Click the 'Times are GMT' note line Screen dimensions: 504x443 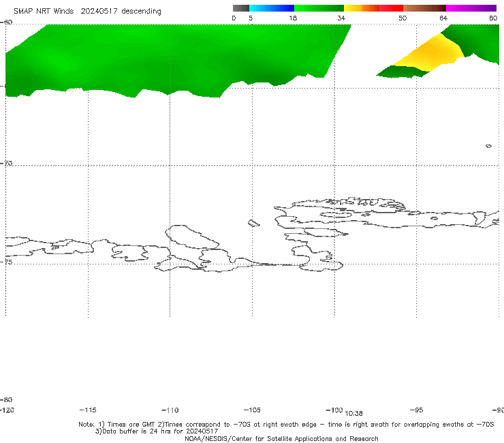[286, 425]
